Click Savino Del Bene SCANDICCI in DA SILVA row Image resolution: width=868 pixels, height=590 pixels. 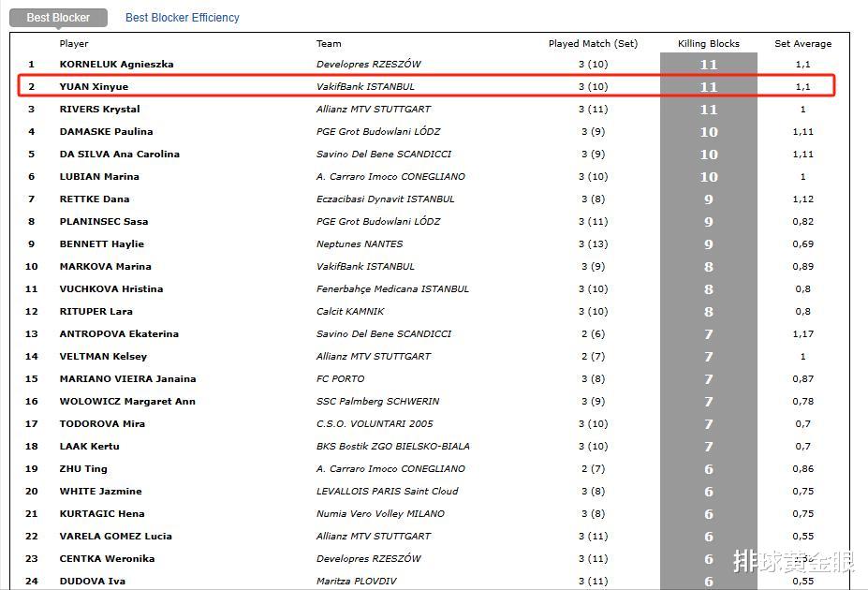[384, 154]
